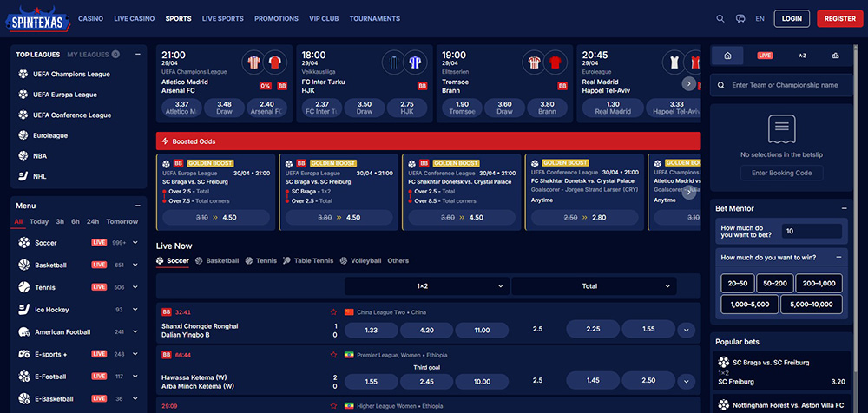
Task: Expand the Ice Hockey sport chevron
Action: point(135,310)
